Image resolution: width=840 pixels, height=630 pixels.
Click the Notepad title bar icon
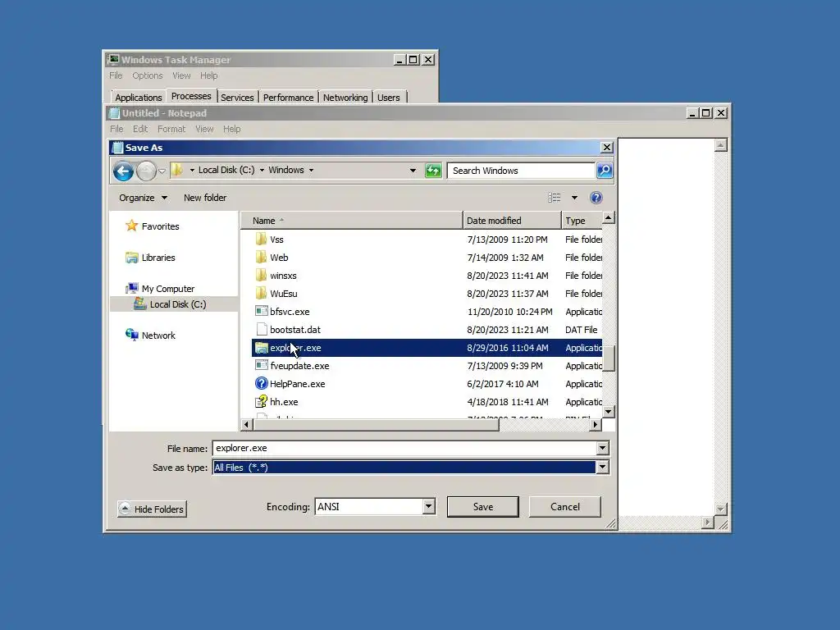(113, 113)
